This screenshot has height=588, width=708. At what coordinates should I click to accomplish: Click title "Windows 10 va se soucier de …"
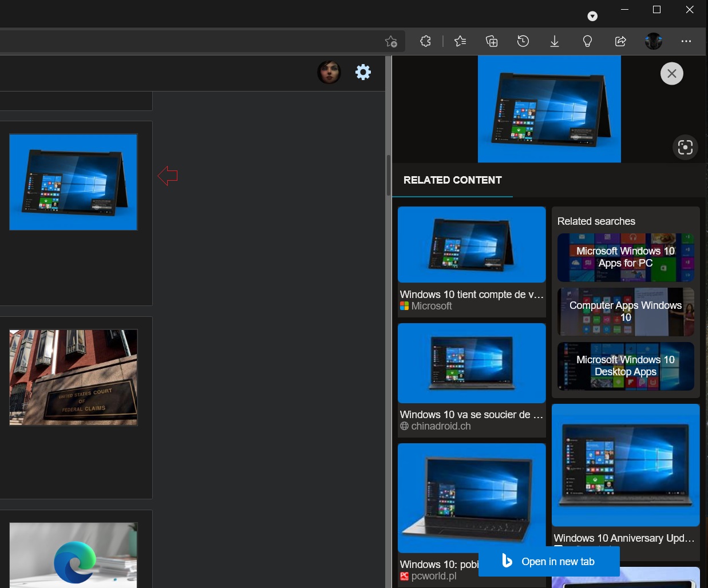[x=472, y=415]
